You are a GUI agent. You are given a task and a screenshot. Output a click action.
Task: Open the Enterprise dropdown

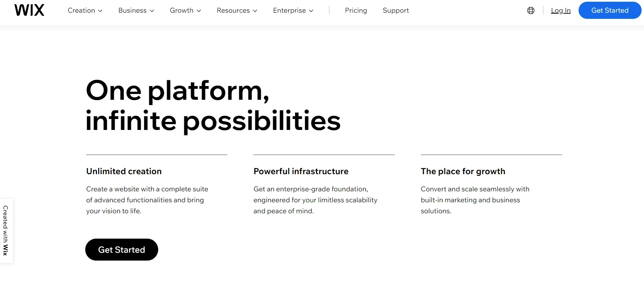click(x=293, y=11)
